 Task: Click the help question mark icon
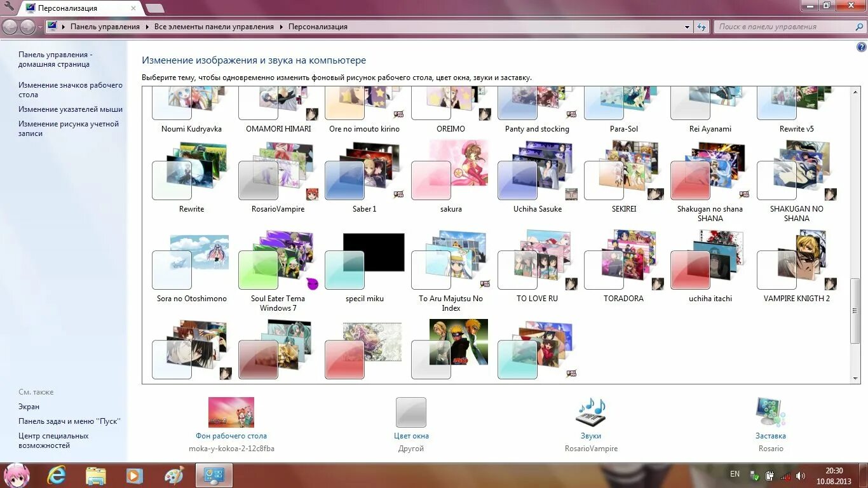pos(862,48)
